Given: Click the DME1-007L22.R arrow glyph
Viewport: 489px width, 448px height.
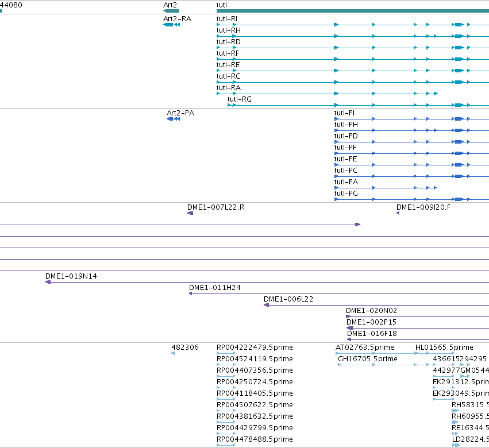Looking at the screenshot, I should coord(190,213).
